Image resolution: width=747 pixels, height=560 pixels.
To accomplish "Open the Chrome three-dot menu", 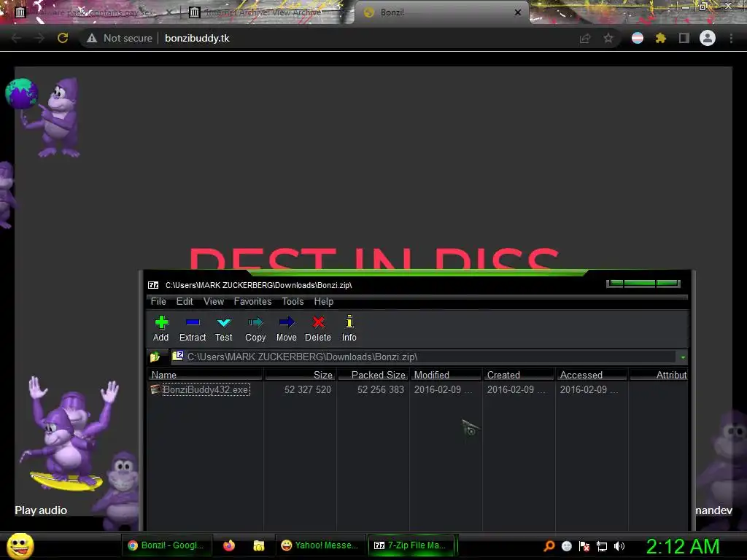I will [731, 38].
